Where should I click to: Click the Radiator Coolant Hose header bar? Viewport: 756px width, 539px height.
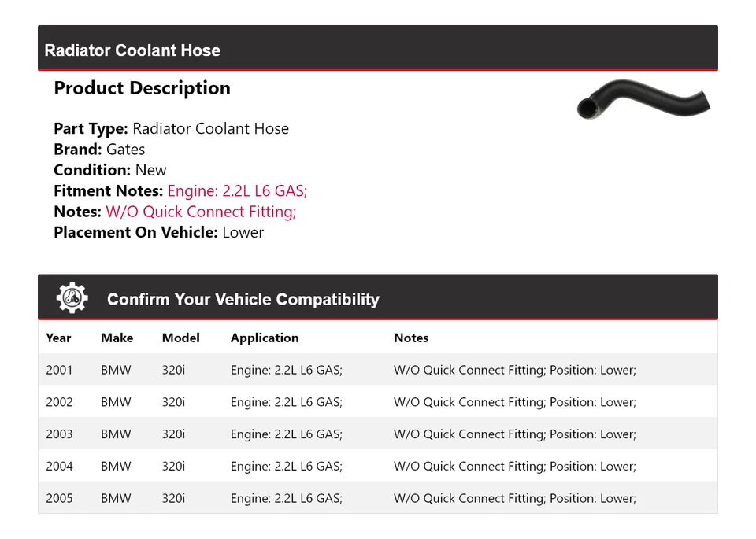377,50
